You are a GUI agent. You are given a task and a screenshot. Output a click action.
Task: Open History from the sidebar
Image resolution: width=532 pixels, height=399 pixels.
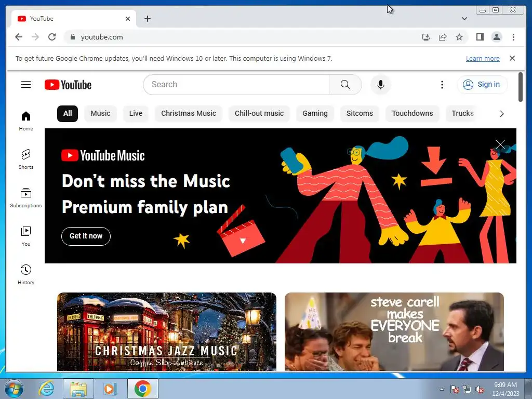(26, 274)
